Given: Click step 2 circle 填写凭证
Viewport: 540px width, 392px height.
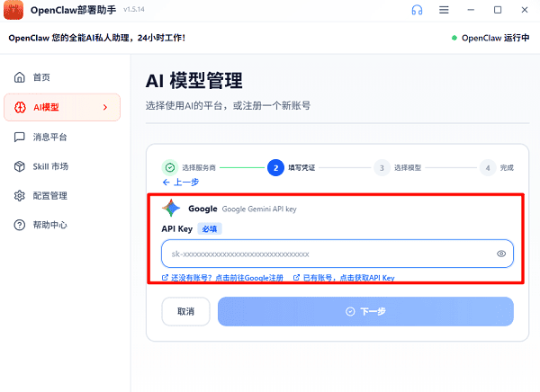Looking at the screenshot, I should (x=275, y=167).
